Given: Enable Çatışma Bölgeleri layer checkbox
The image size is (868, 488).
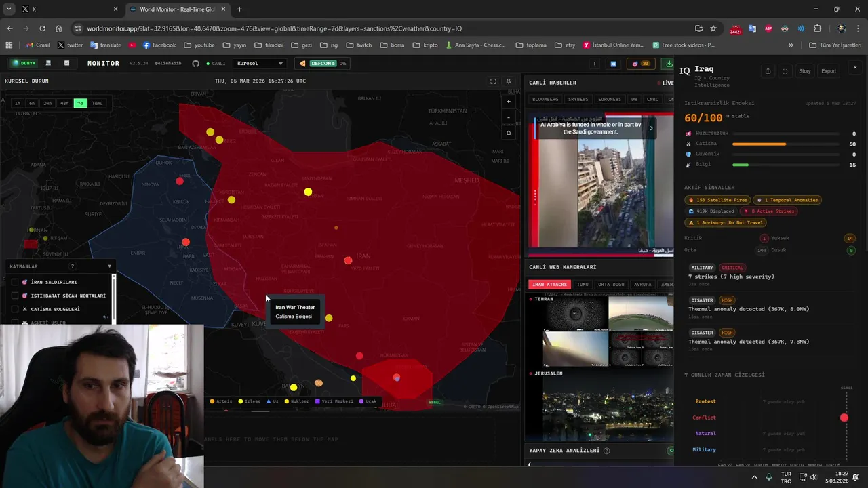Looking at the screenshot, I should (15, 309).
